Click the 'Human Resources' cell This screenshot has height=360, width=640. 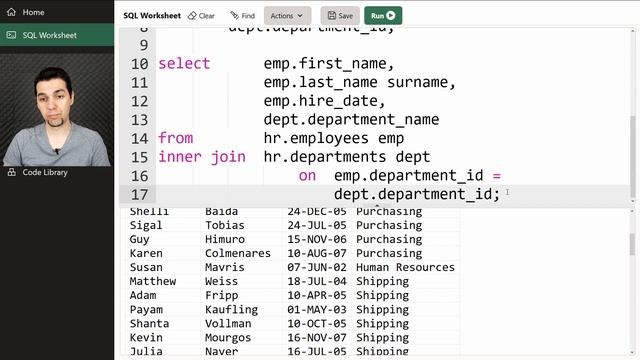[405, 267]
